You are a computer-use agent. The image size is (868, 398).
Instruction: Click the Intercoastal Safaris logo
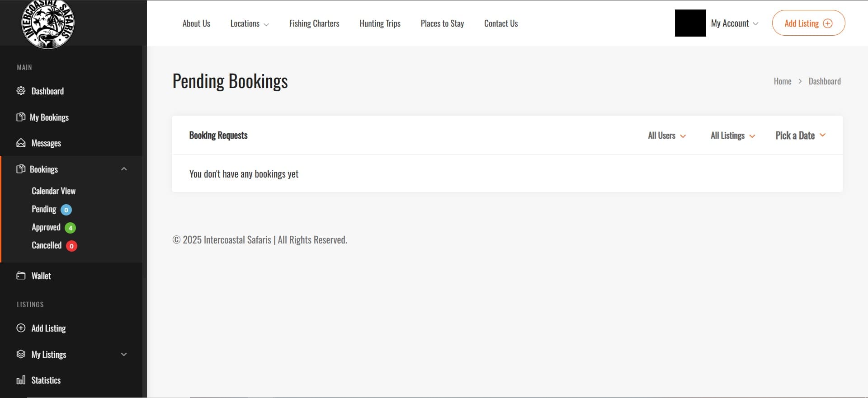tap(48, 23)
